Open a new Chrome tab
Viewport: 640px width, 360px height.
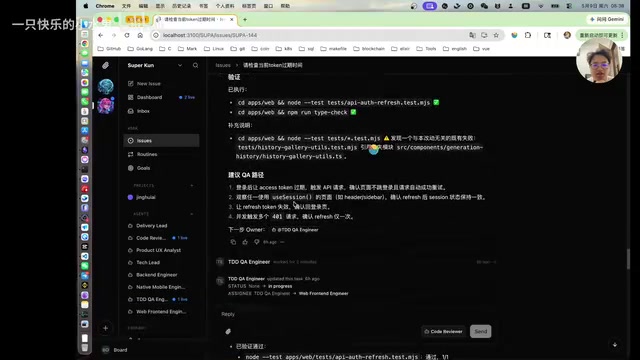coord(245,19)
